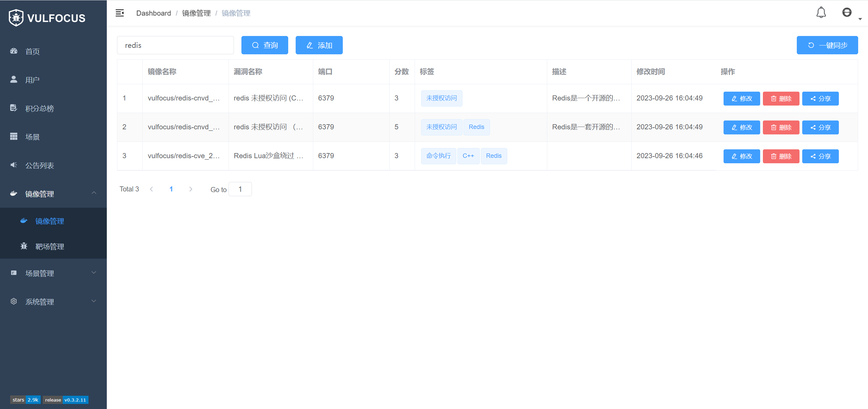Open 公告列表 announcement list
The width and height of the screenshot is (868, 409).
point(39,165)
